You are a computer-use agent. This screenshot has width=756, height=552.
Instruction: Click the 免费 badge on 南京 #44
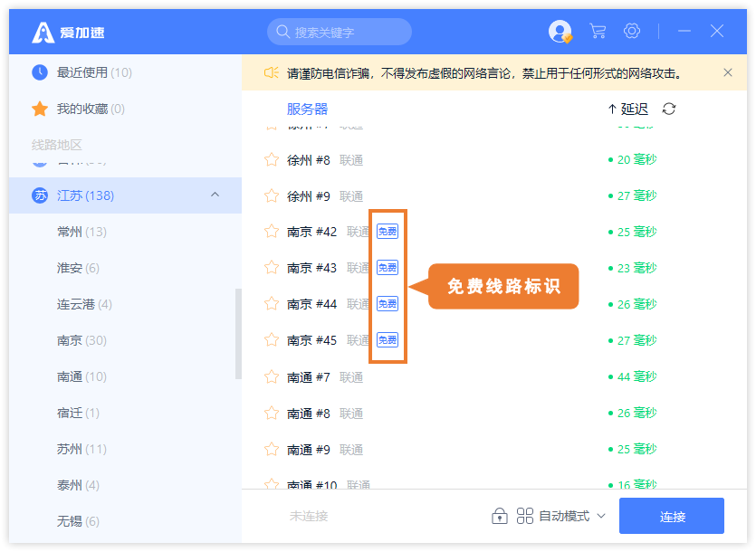pos(388,304)
